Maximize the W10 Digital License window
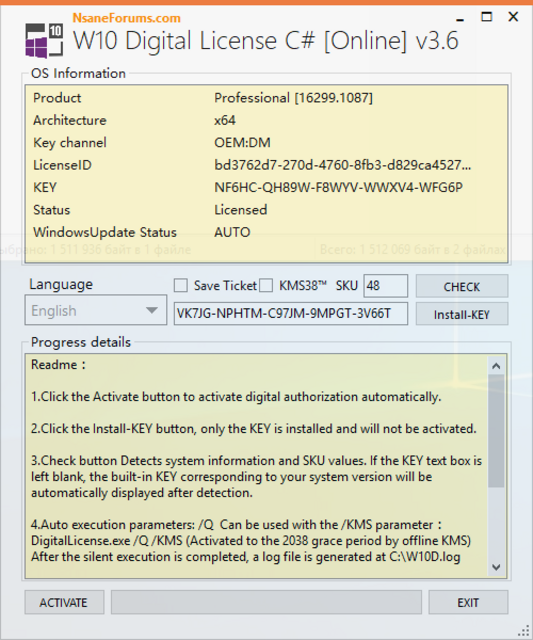 pos(486,17)
